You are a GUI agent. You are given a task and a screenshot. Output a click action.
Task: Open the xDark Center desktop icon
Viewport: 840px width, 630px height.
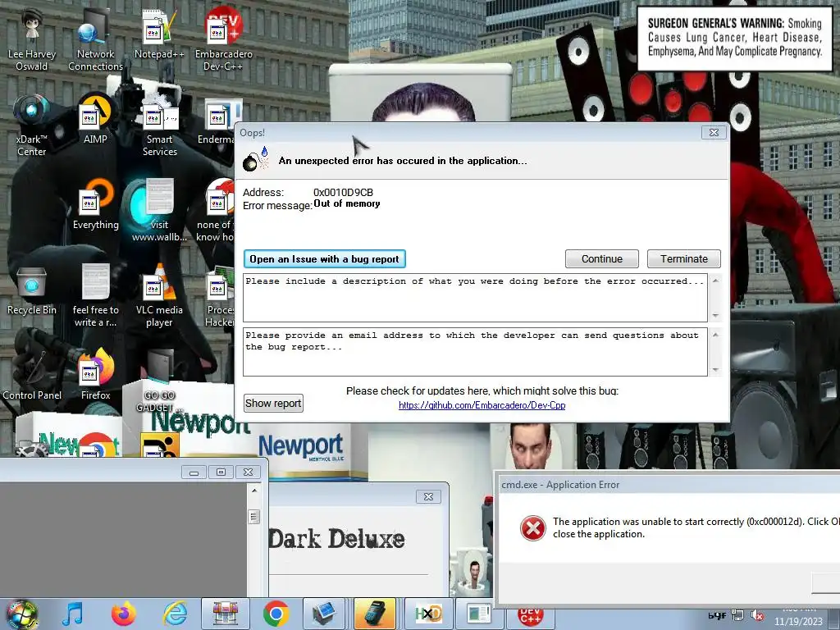(x=32, y=126)
